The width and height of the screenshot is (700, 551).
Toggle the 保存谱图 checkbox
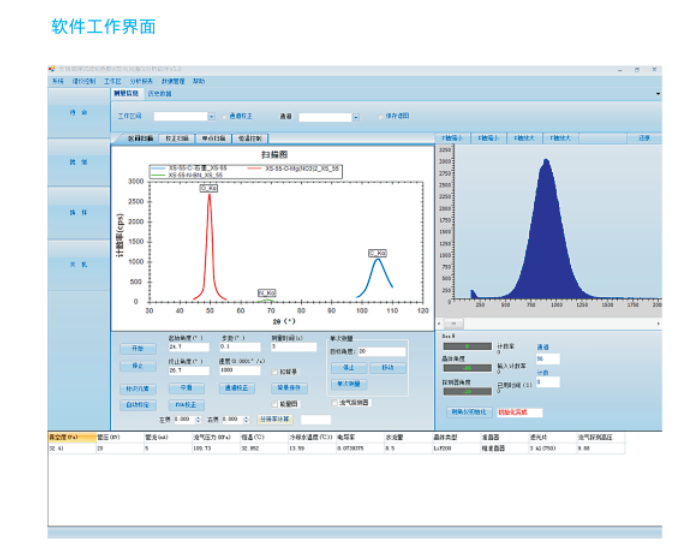(381, 116)
